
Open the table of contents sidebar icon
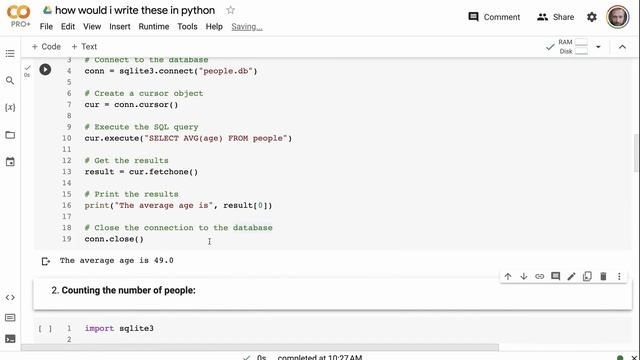click(x=10, y=53)
